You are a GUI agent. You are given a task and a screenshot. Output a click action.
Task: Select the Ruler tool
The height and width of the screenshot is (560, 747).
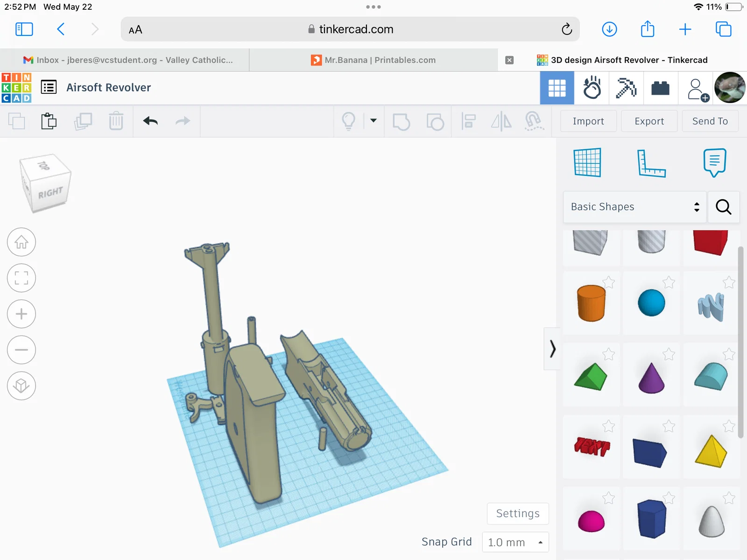651,163
